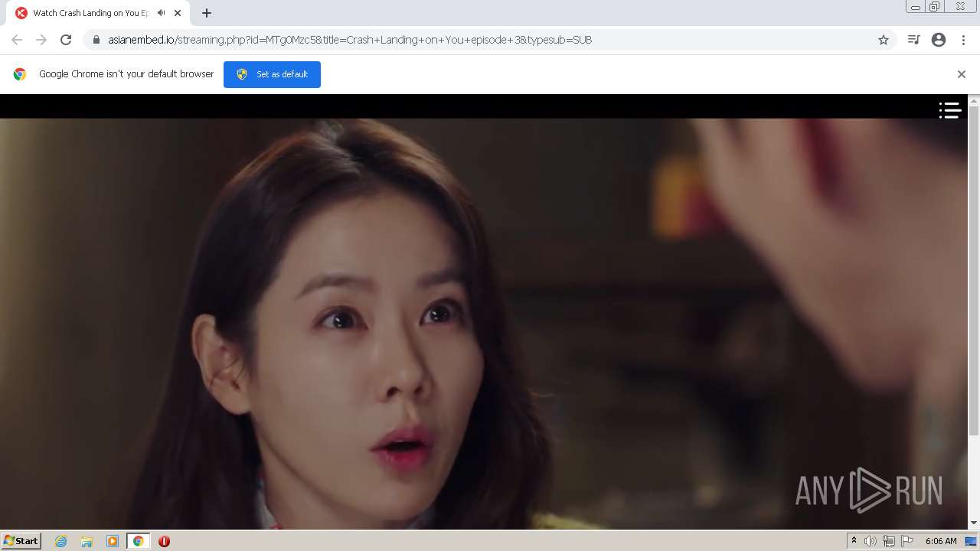The width and height of the screenshot is (980, 551).
Task: Click the 6:06 AM taskbar clock
Action: tap(941, 541)
